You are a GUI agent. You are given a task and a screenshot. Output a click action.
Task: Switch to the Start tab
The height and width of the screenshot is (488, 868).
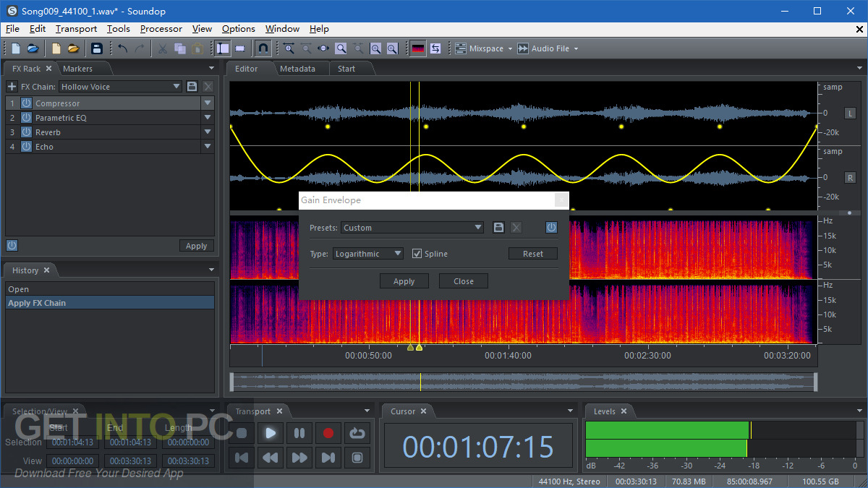pyautogui.click(x=346, y=69)
